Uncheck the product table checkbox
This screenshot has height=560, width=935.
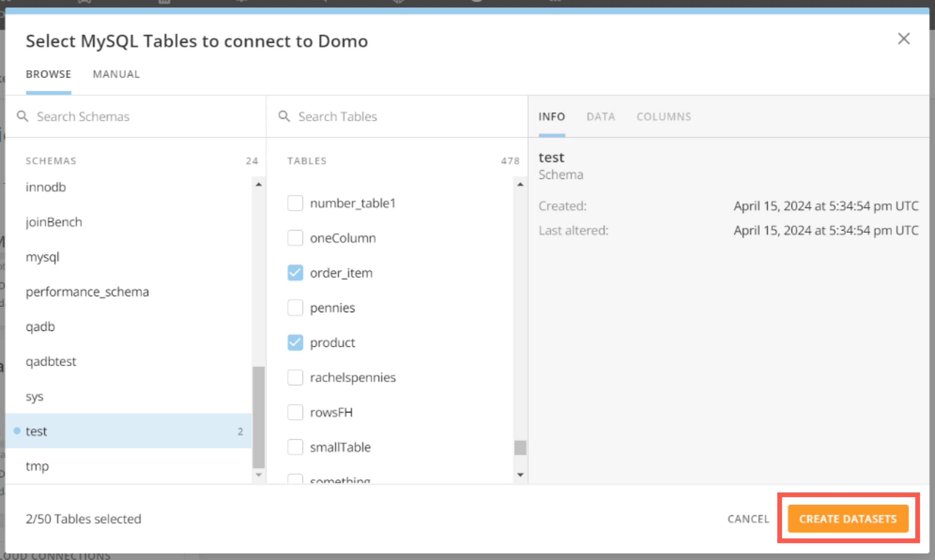pyautogui.click(x=295, y=342)
